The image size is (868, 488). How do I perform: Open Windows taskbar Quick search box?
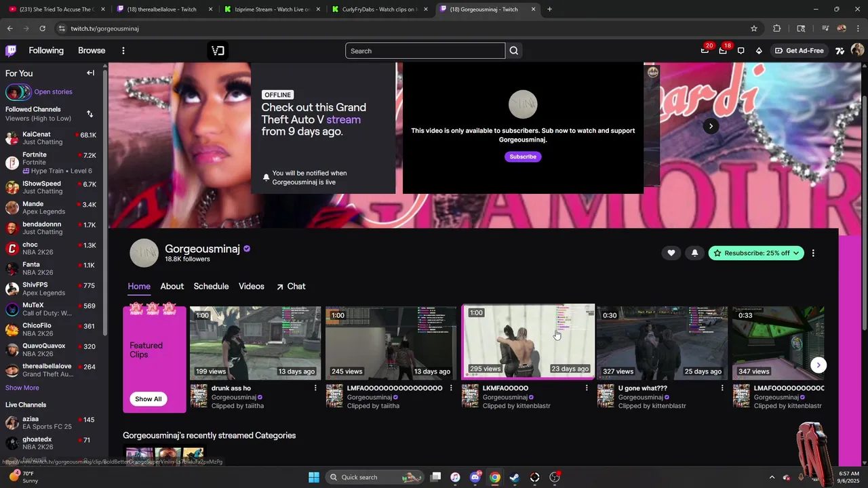click(x=374, y=477)
